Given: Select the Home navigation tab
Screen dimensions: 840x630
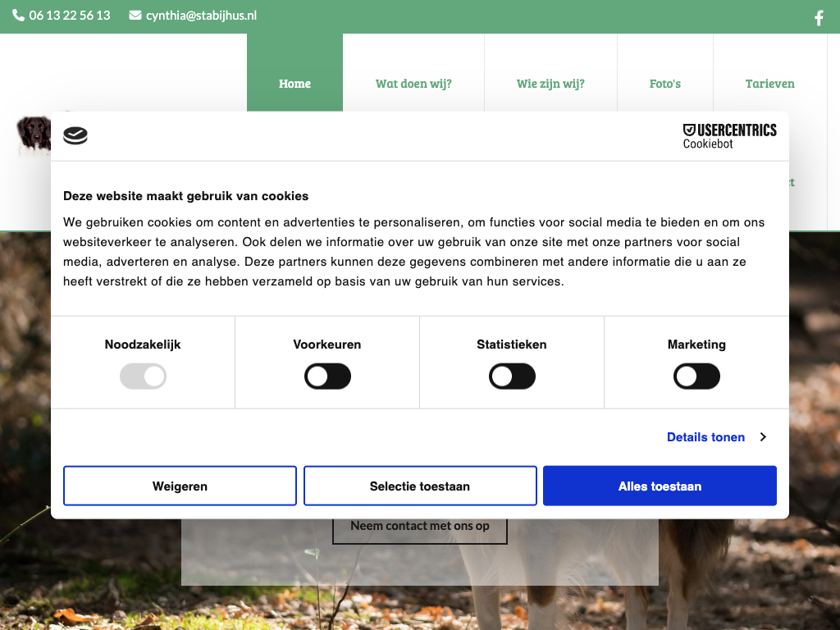Looking at the screenshot, I should pos(294,84).
